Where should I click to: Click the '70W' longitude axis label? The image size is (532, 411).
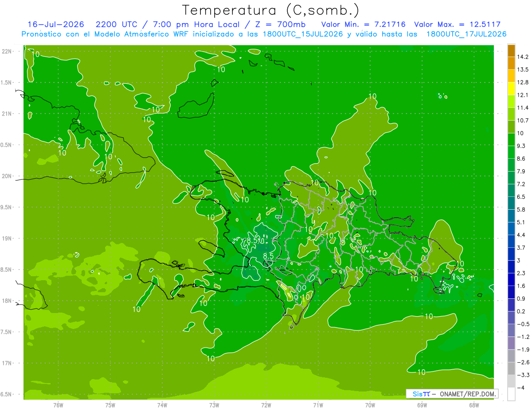[x=370, y=405]
